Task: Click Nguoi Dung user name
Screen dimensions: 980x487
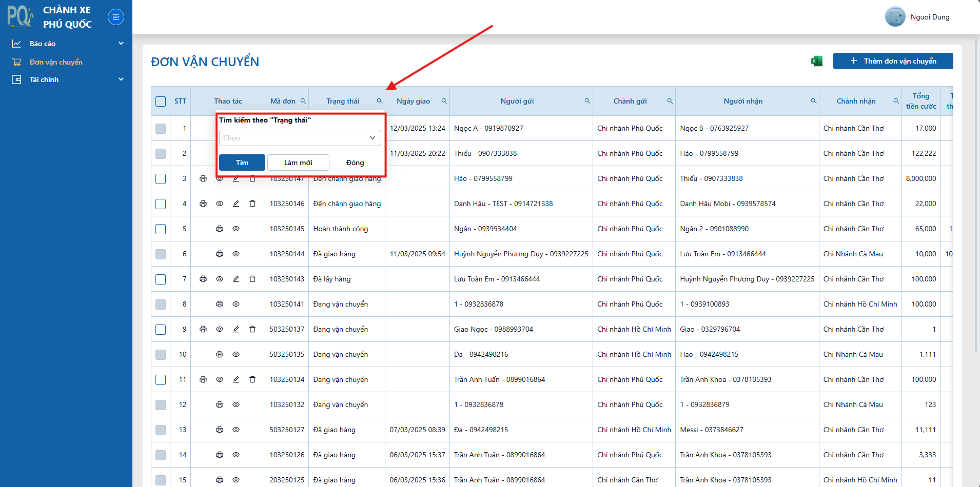Action: 930,17
